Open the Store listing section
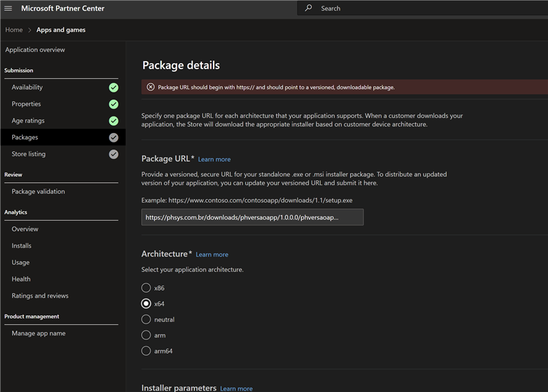This screenshot has width=548, height=392. pyautogui.click(x=29, y=154)
